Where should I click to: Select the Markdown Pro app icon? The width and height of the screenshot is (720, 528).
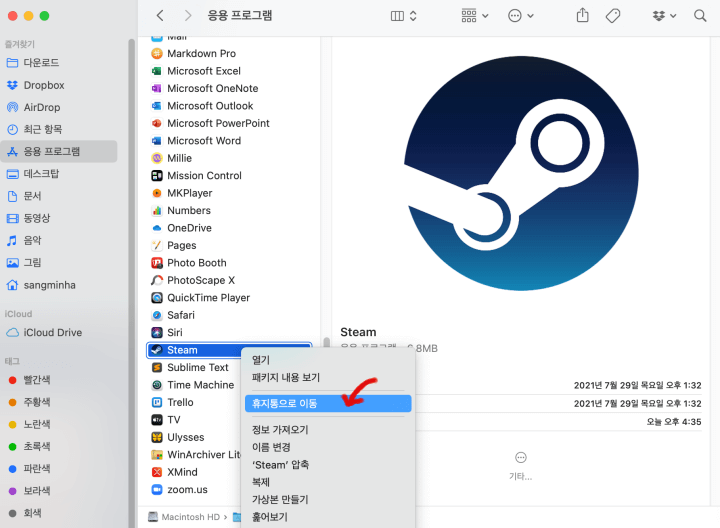pyautogui.click(x=157, y=54)
